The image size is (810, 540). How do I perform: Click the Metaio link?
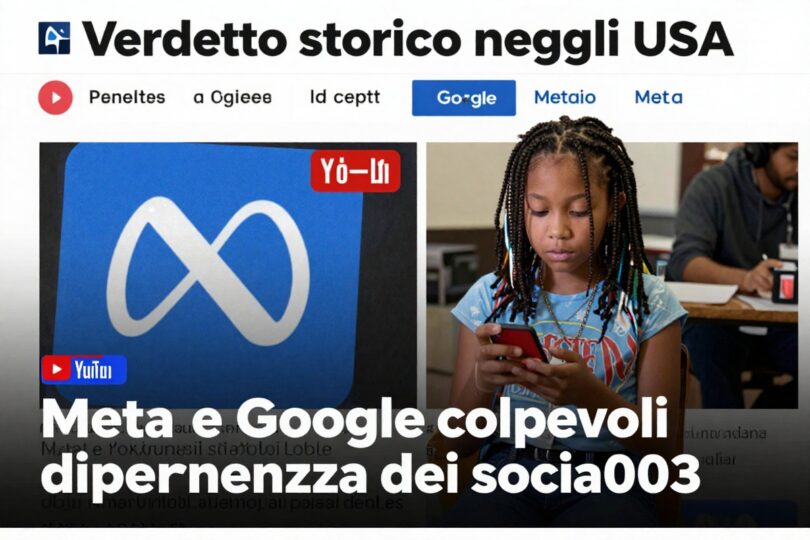(x=565, y=97)
